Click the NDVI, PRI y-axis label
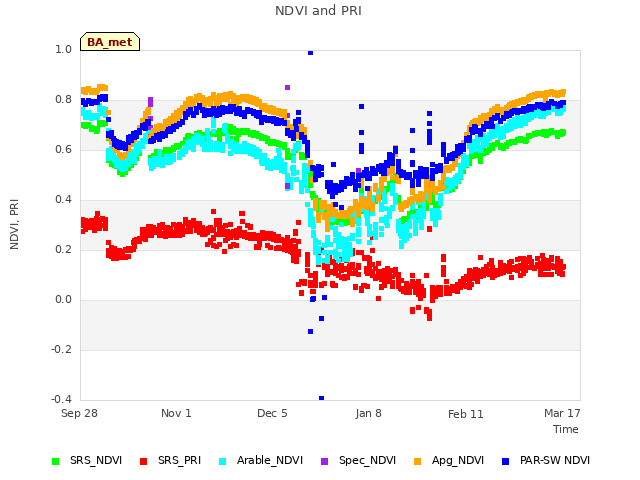Viewport: 640px width, 480px height. point(14,224)
